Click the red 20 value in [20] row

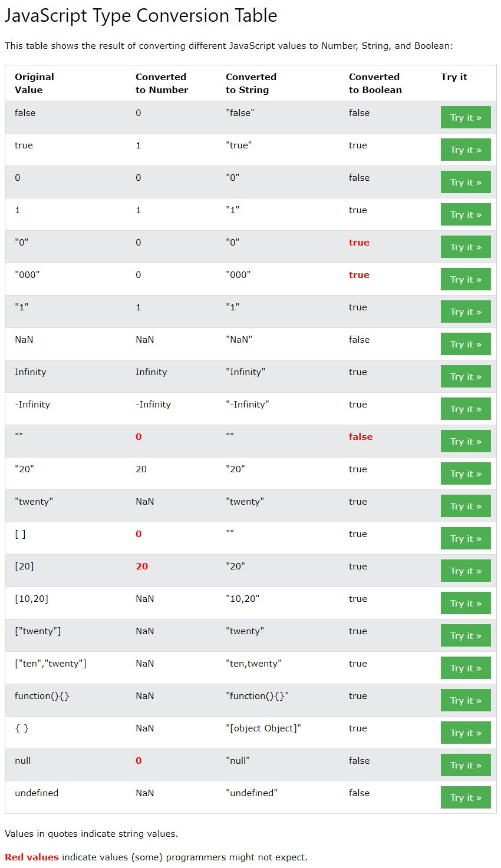click(x=141, y=566)
